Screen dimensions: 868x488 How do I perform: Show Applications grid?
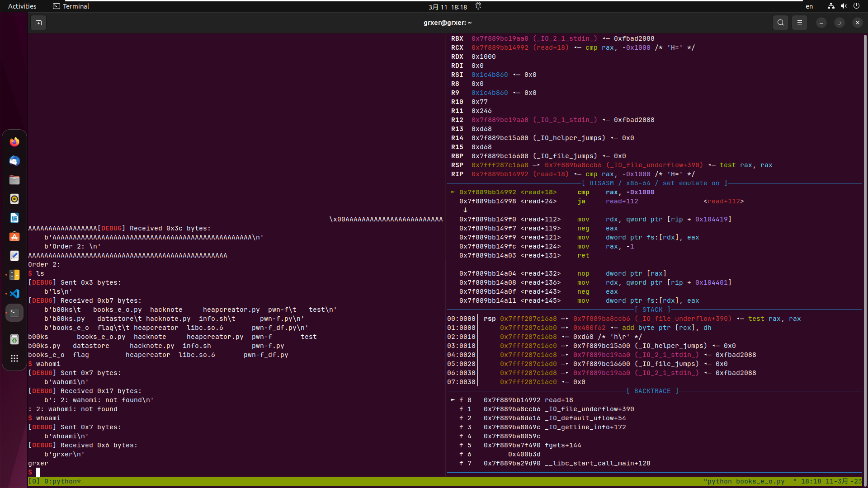click(14, 358)
